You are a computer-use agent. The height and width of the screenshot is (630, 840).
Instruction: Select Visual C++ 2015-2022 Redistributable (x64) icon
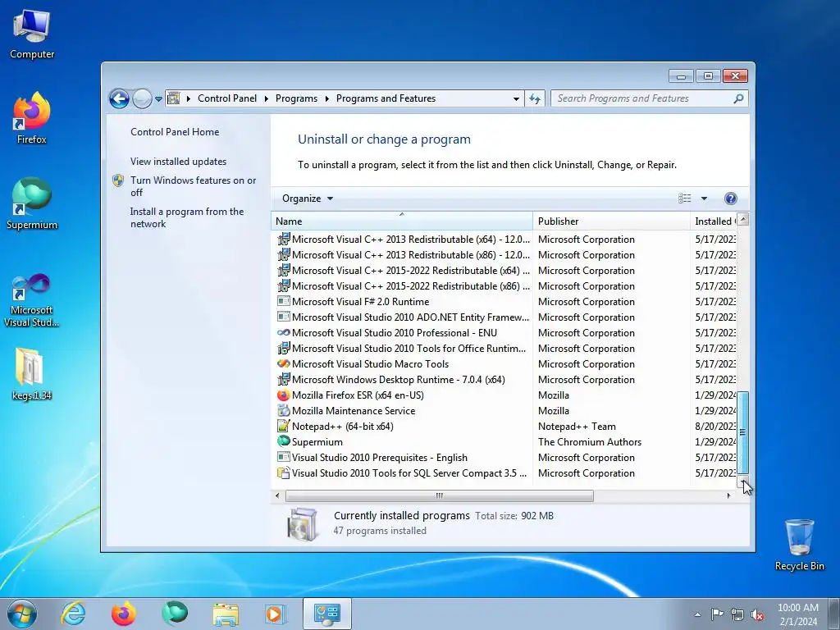tap(283, 270)
